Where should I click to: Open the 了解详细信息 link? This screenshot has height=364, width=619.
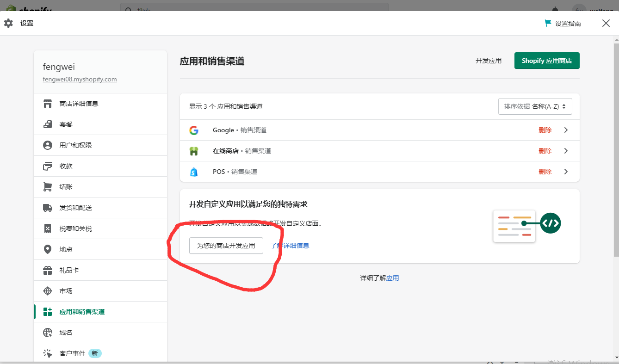[x=290, y=246]
